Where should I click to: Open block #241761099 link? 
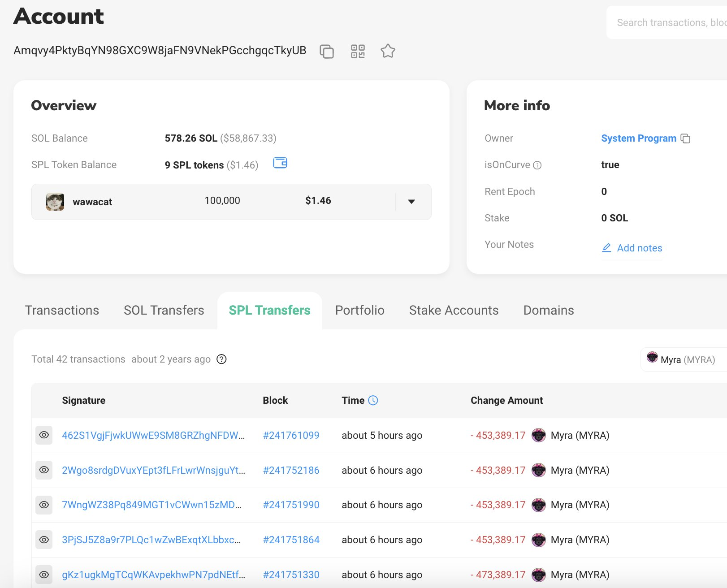click(x=291, y=436)
